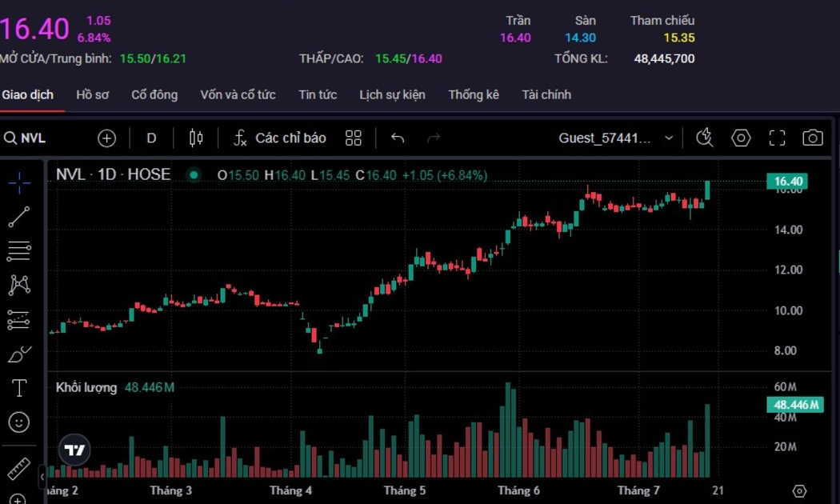Collapse the left drawing toolbar arrow
Image resolution: width=840 pixels, height=504 pixels.
click(x=42, y=477)
